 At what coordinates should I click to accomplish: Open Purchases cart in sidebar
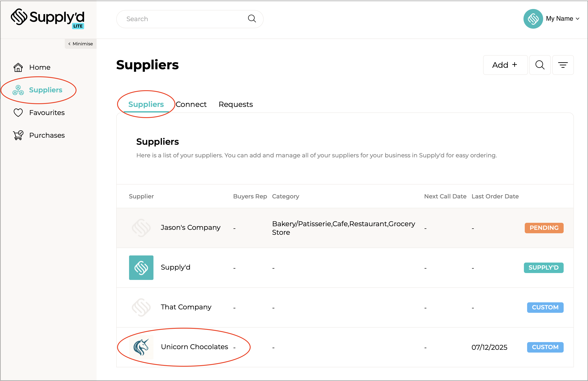[18, 135]
